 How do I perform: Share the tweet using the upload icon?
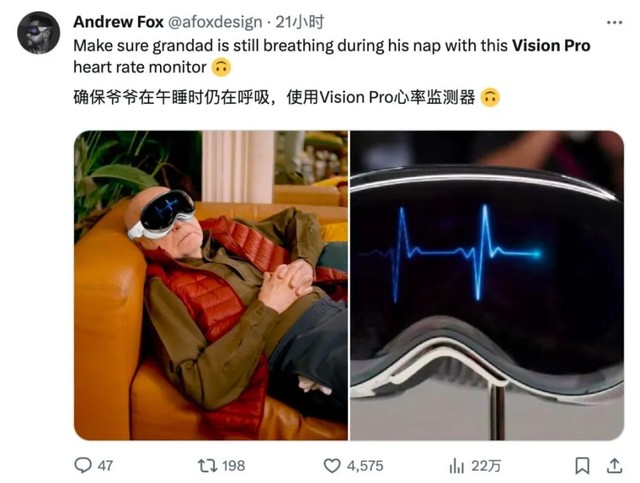point(614,465)
